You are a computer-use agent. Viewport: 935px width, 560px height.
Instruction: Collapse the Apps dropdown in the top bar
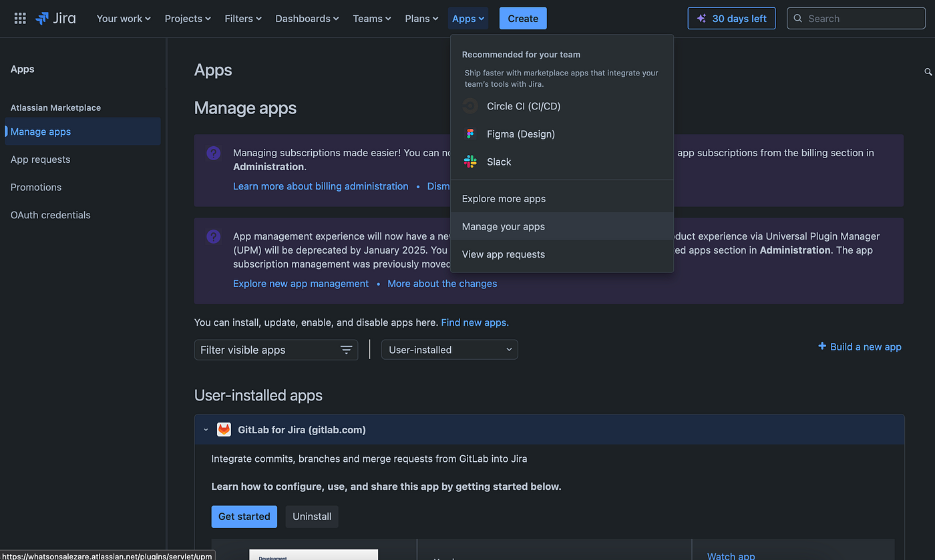tap(468, 19)
